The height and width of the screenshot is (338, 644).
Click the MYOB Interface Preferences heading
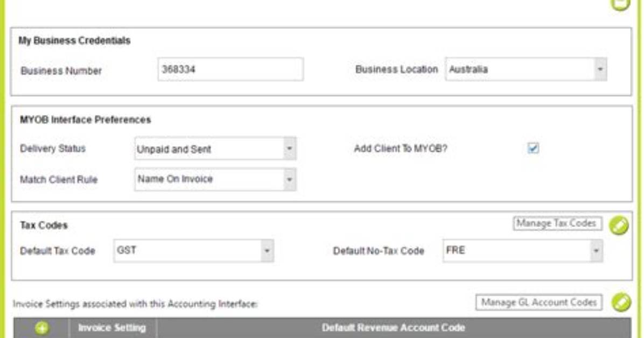[x=86, y=120]
